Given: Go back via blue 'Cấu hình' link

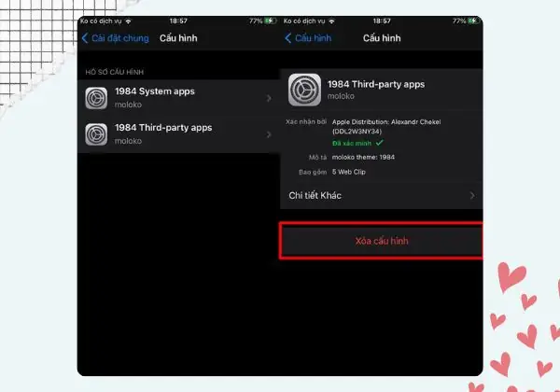Looking at the screenshot, I should click(x=314, y=38).
